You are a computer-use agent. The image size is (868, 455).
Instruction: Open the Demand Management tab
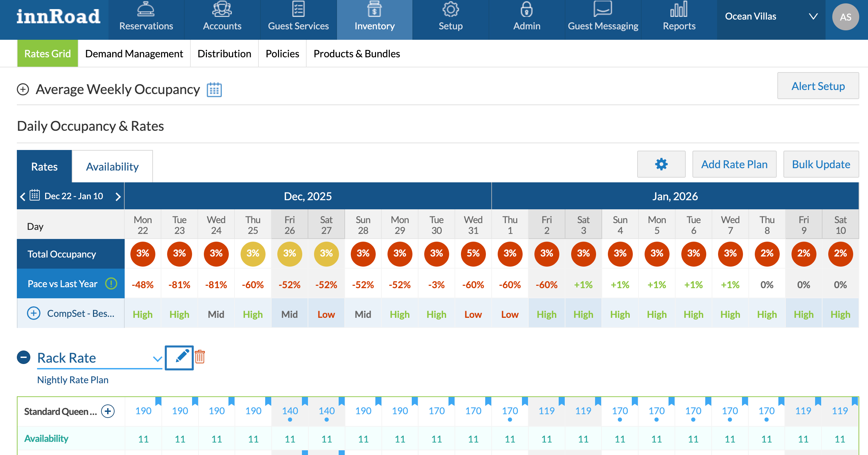pos(134,54)
